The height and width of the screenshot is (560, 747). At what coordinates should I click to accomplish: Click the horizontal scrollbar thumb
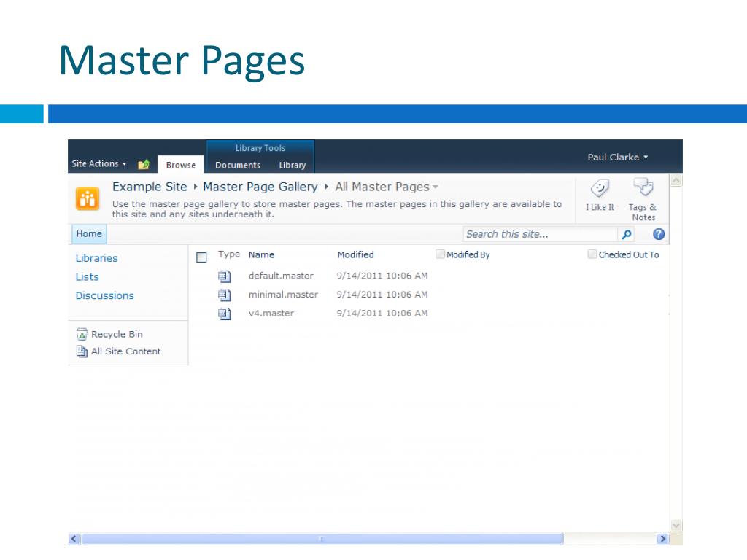pyautogui.click(x=322, y=539)
